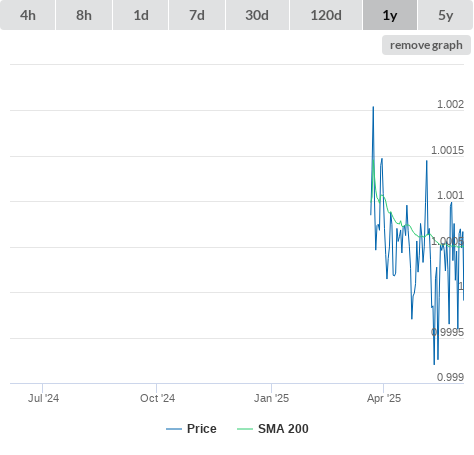Screen dimensions: 474x455
Task: Select the 30d range tab
Action: pos(257,15)
